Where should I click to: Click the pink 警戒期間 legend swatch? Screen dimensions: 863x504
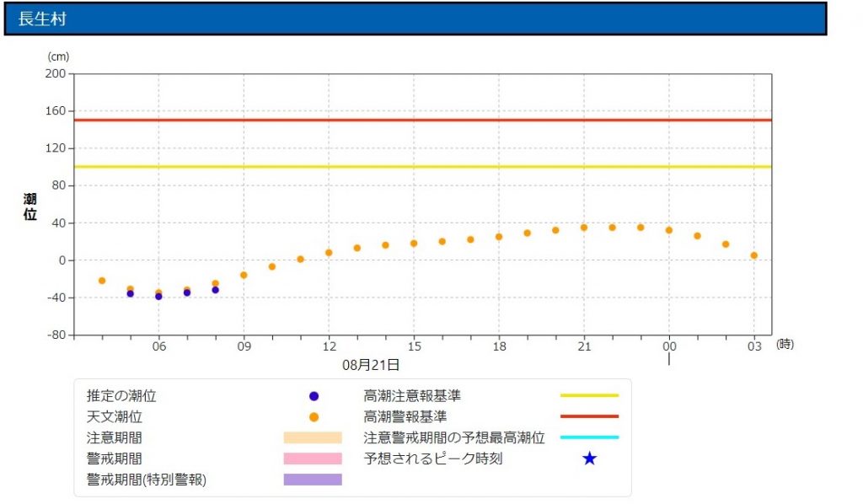(313, 458)
